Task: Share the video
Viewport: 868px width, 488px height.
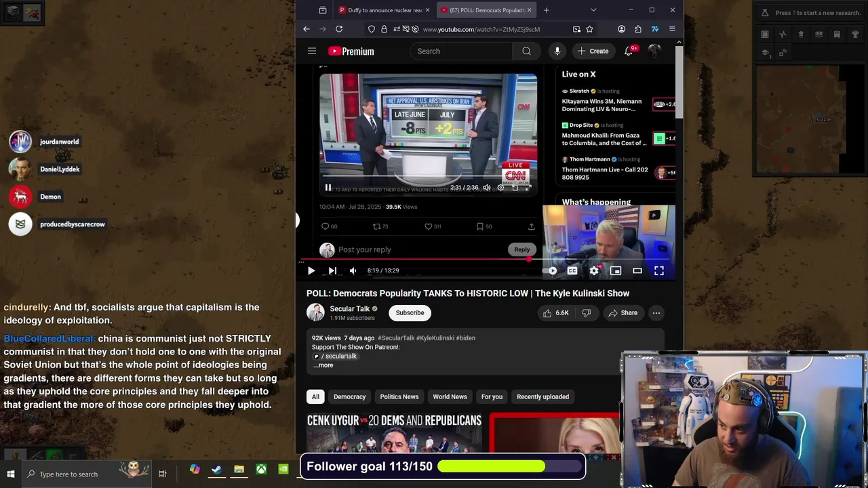Action: 623,312
